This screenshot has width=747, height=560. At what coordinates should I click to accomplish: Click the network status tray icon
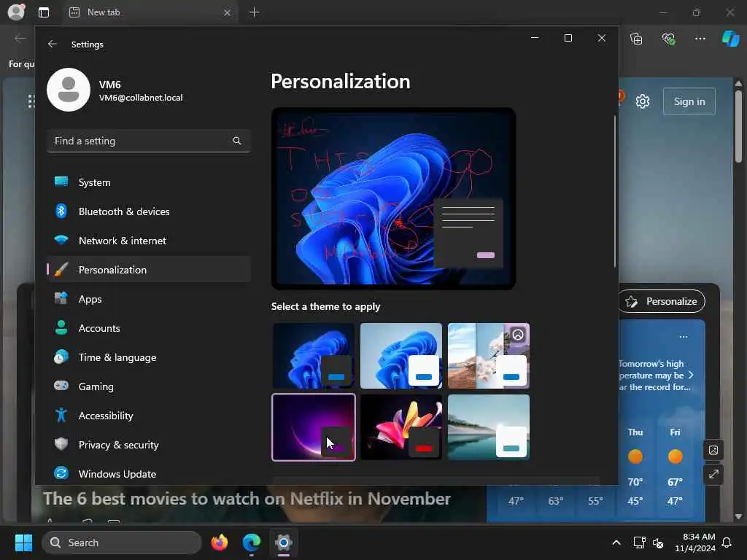coord(639,542)
